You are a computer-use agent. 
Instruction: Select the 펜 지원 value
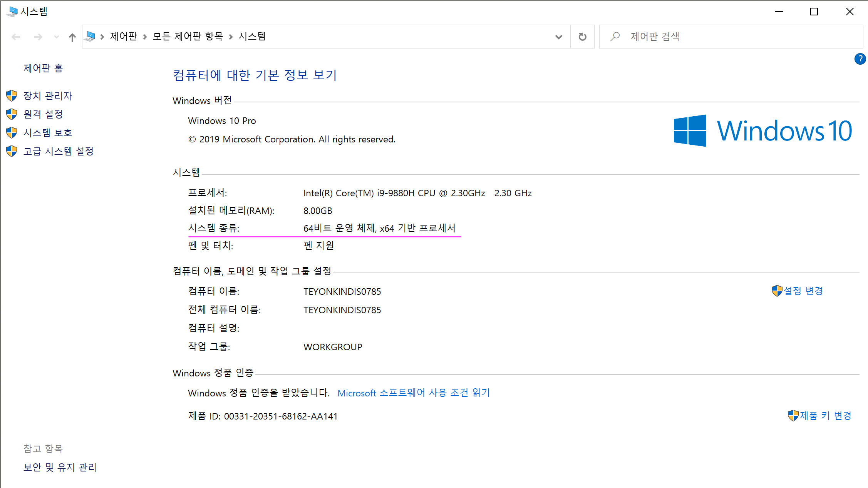318,246
